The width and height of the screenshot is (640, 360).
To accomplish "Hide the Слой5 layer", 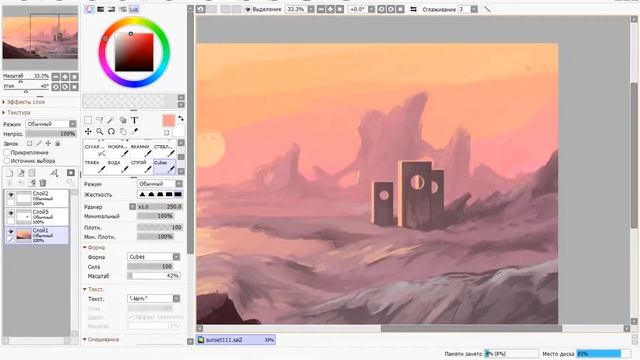I will pos(11,213).
